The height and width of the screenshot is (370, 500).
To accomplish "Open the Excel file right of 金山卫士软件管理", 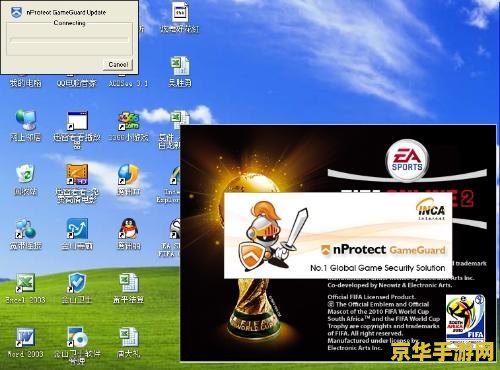I will tap(129, 337).
